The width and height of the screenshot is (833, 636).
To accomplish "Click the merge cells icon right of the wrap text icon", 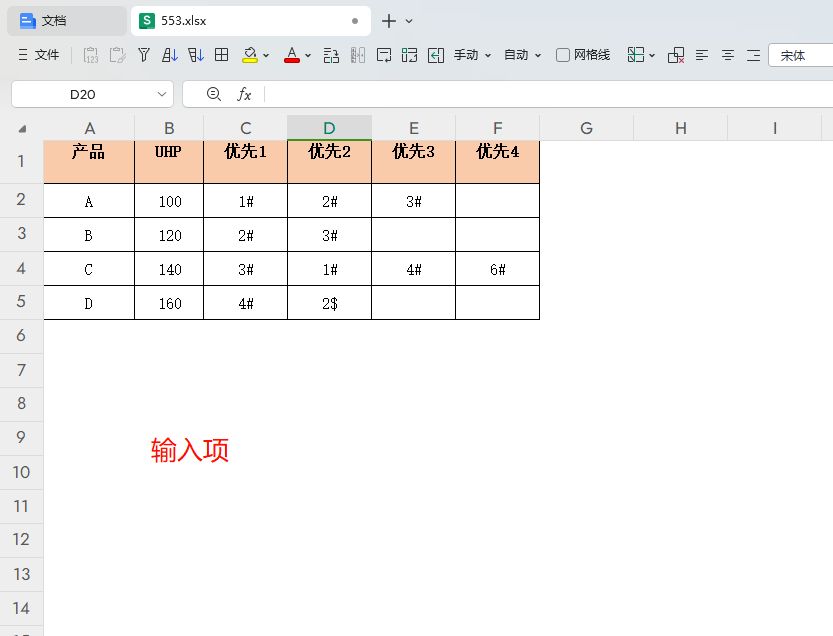I will point(410,55).
